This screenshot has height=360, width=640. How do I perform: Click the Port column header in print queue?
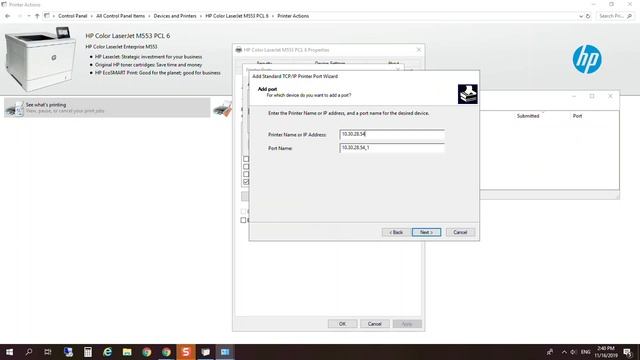(x=577, y=116)
